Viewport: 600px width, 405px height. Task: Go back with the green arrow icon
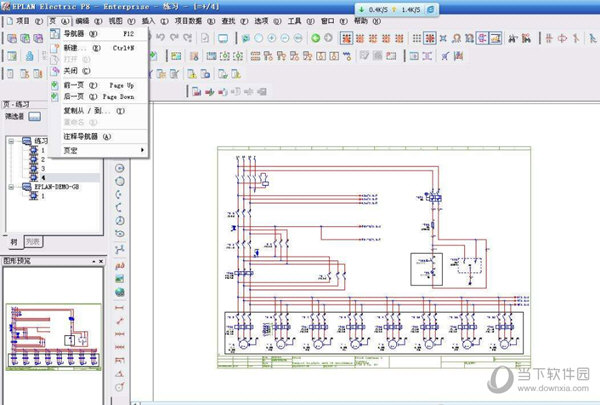315,38
